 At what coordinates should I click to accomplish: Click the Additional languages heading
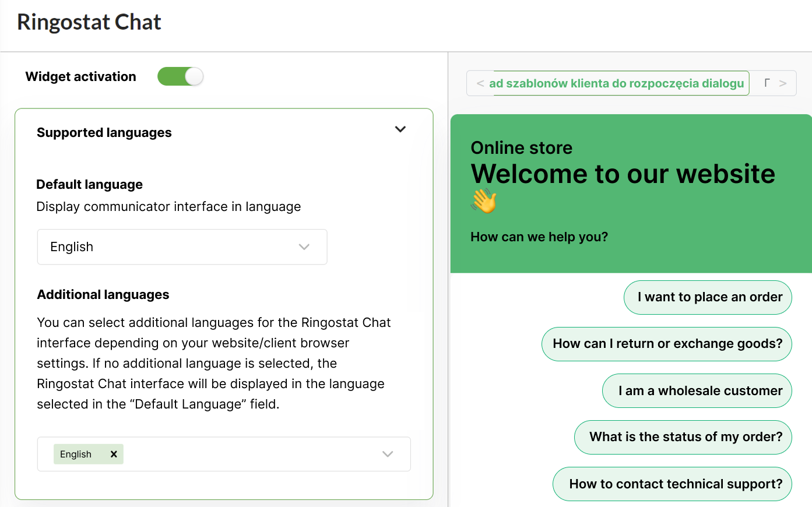[103, 295]
